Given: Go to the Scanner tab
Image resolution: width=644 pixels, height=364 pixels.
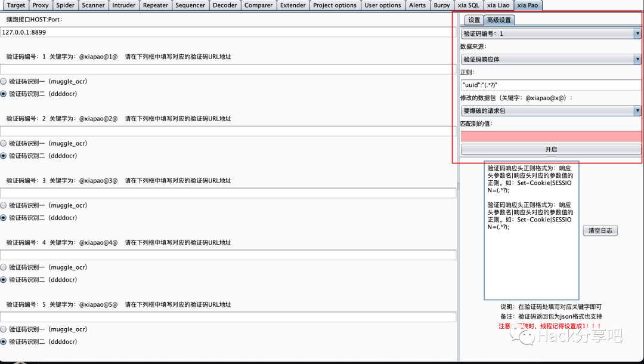Looking at the screenshot, I should tap(93, 5).
